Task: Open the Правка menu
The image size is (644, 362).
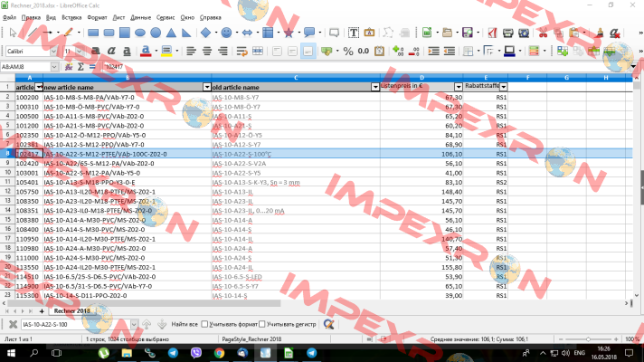Action: [31, 17]
